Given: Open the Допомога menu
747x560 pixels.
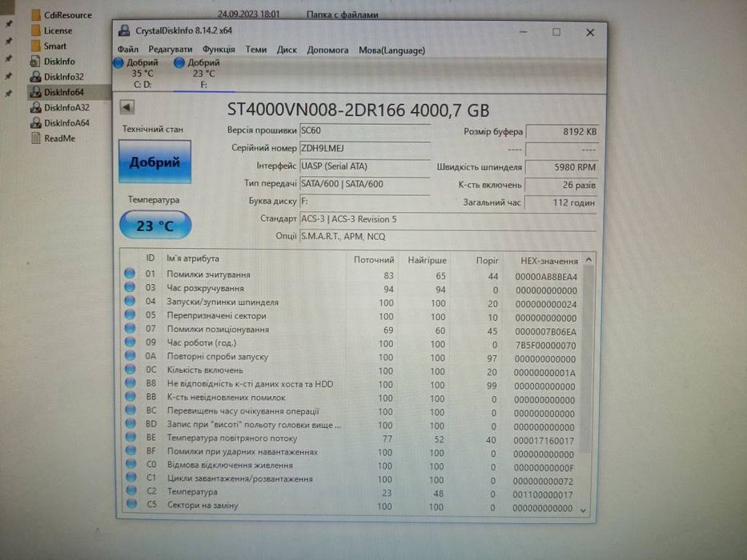Looking at the screenshot, I should (x=327, y=50).
